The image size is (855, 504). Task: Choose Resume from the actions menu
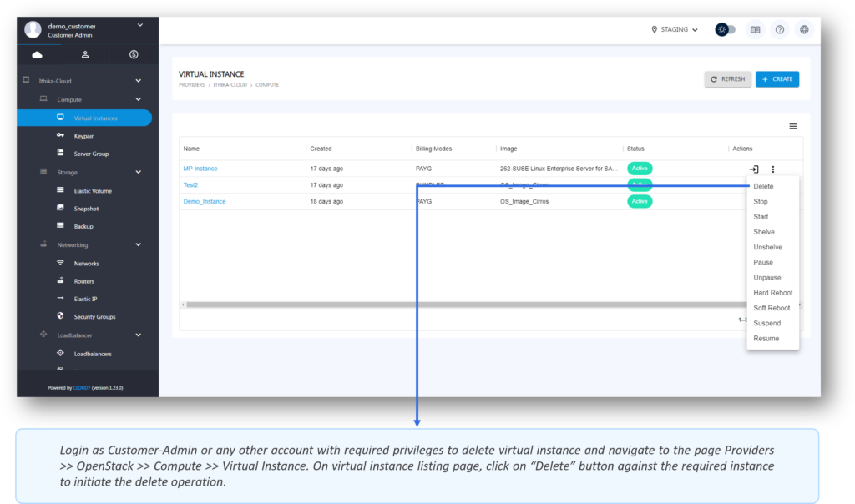tap(766, 339)
